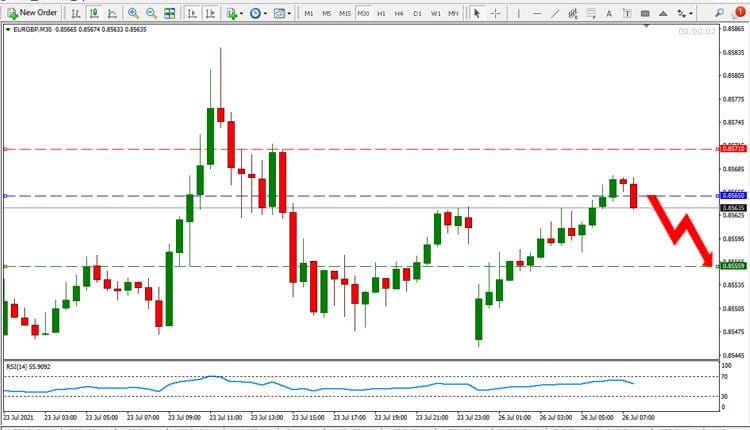Expand the EURGBP.M30 chart title triangle
The width and height of the screenshot is (750, 430).
point(8,30)
